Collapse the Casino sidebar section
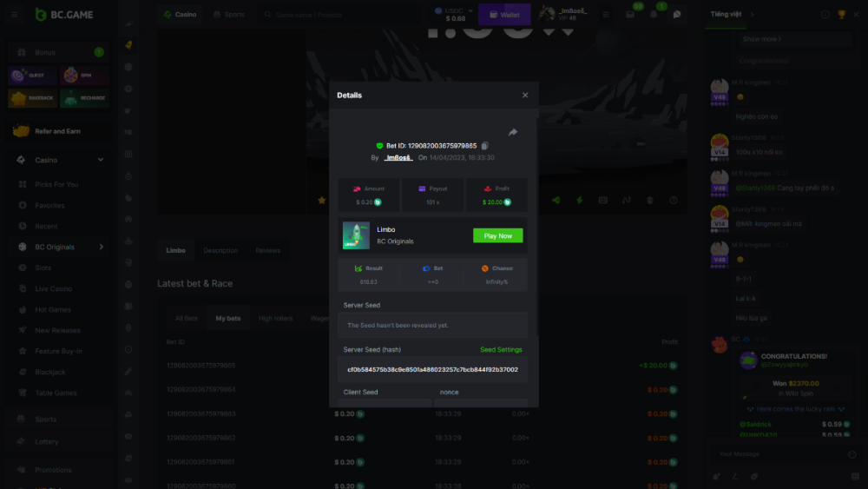868x489 pixels. [x=101, y=160]
